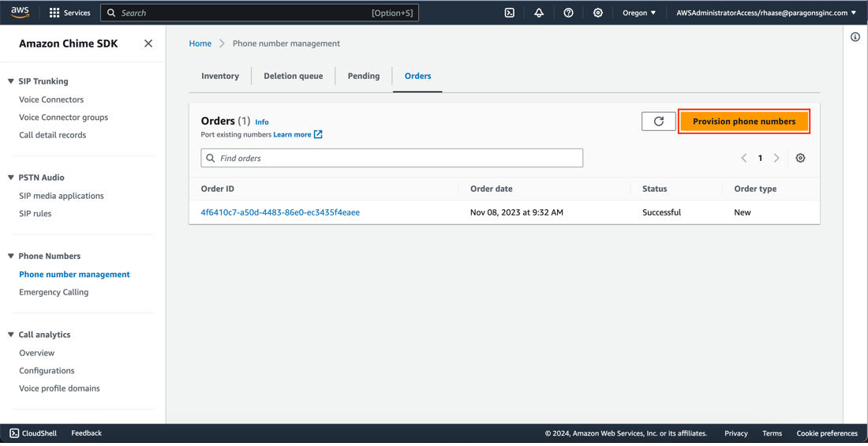Screen dimensions: 868x446
Task: Open the info panel icon on right edge
Action: point(855,36)
